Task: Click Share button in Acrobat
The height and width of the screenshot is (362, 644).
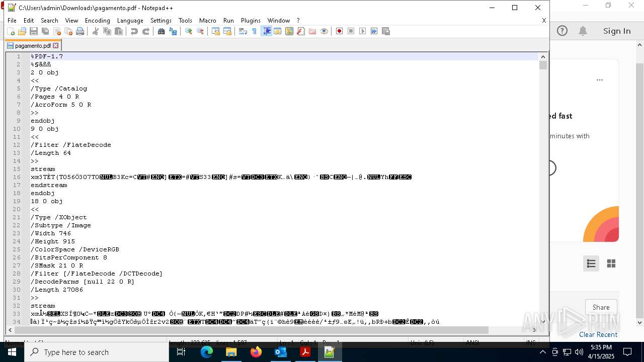Action: pos(601,307)
